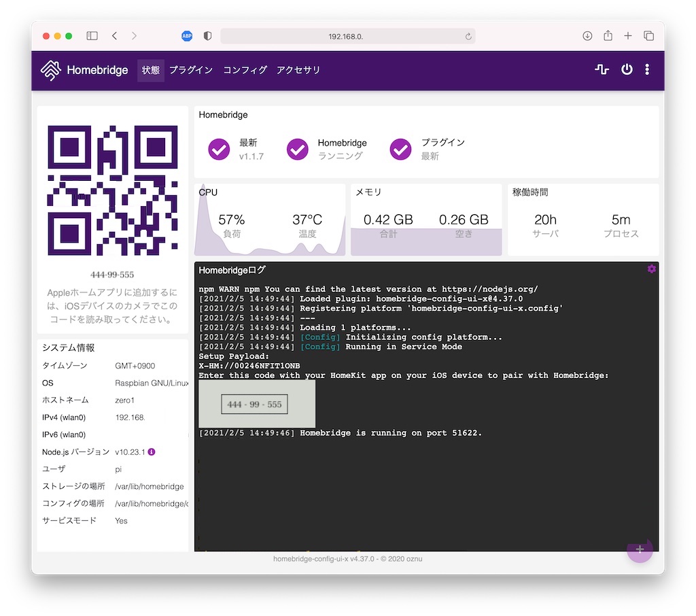Click the Node.js version info icon
Screen dimensions: 696x616
click(x=152, y=451)
